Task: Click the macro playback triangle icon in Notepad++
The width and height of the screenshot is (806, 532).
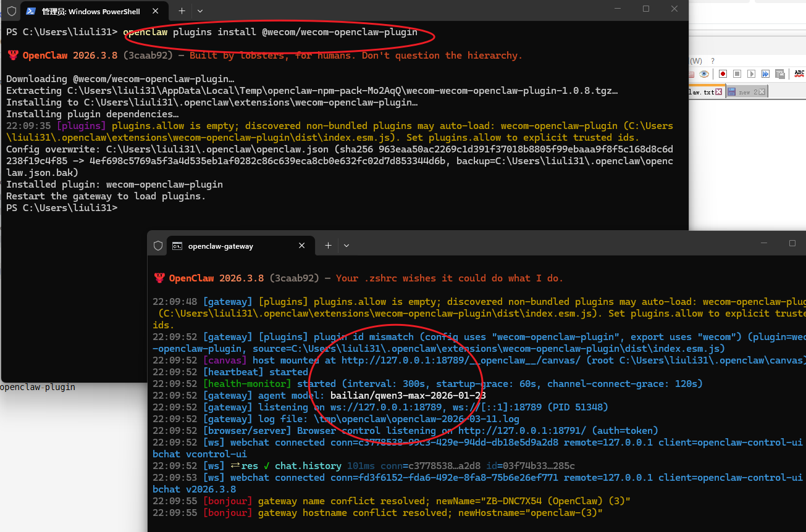Action: point(751,73)
